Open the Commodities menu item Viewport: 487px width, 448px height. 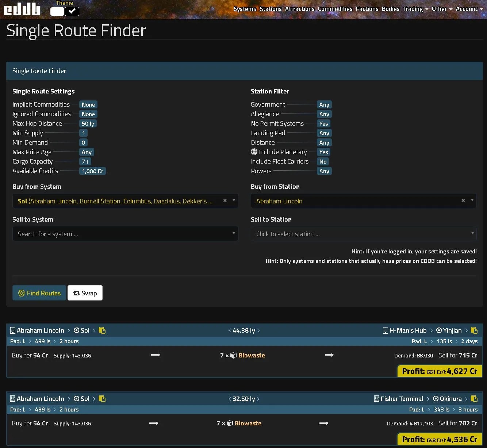pos(335,9)
